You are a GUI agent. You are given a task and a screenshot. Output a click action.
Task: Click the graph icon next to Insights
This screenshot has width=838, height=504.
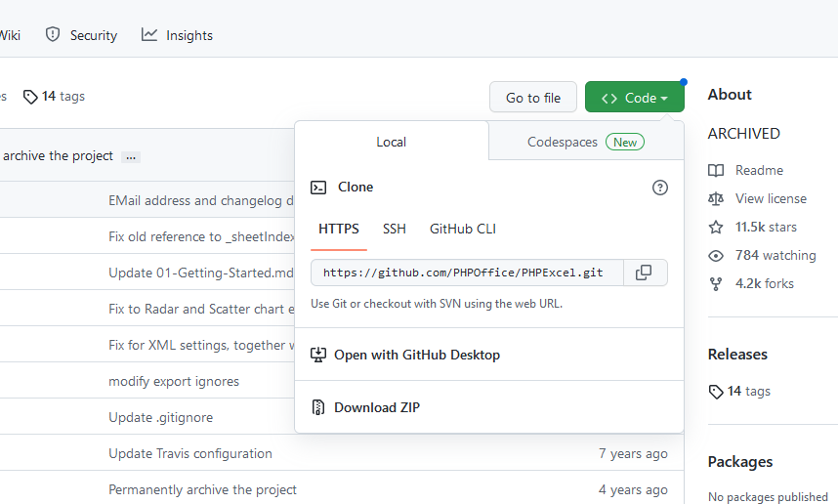click(149, 35)
